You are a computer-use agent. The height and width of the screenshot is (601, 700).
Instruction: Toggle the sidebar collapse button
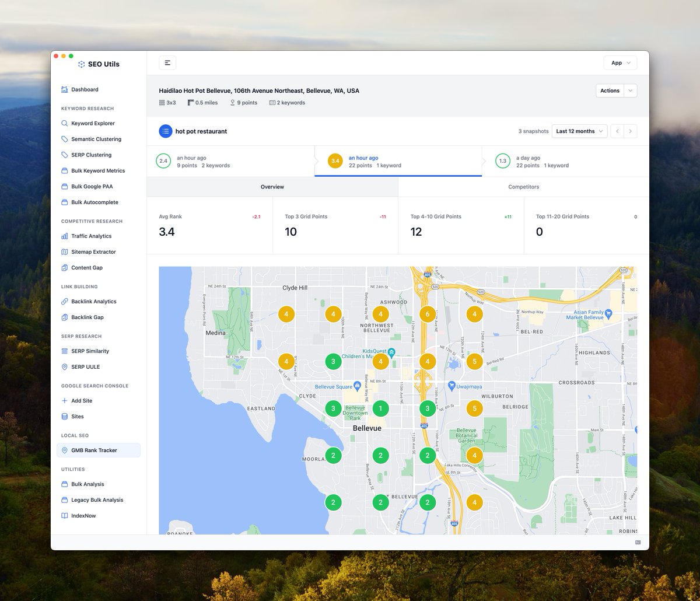[167, 63]
